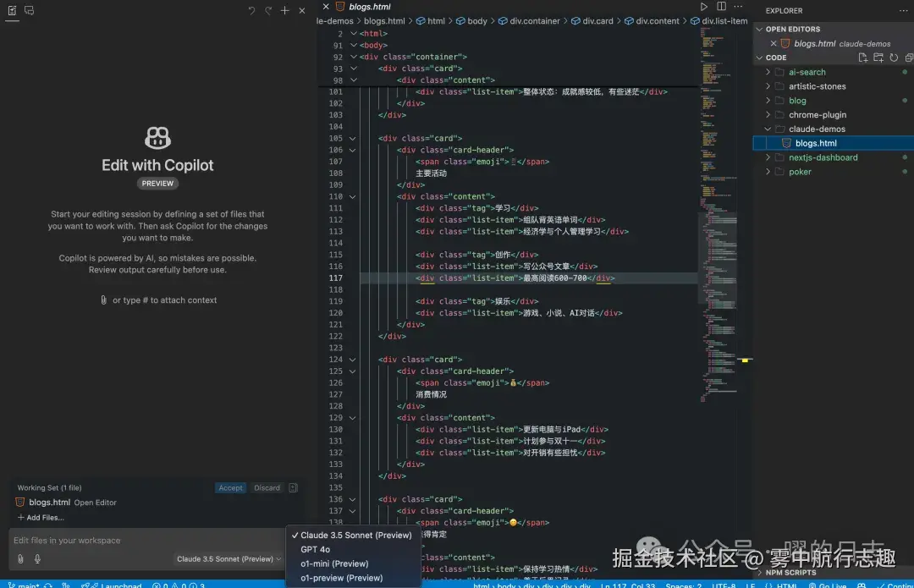Start Go Live server from status bar
Image resolution: width=914 pixels, height=588 pixels.
tap(827, 585)
